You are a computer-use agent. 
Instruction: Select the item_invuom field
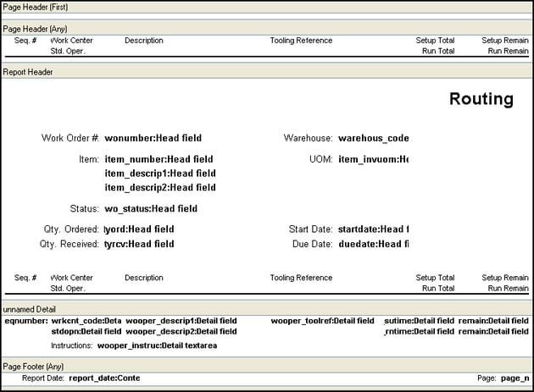click(374, 159)
